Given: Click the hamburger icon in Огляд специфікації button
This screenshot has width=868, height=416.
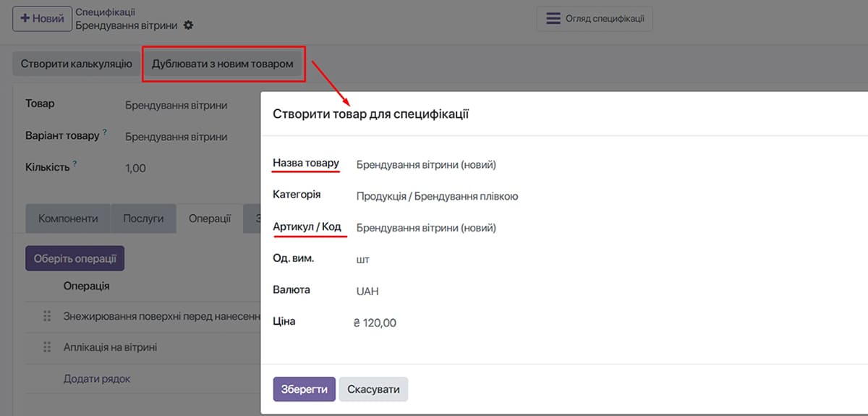Looking at the screenshot, I should 553,19.
